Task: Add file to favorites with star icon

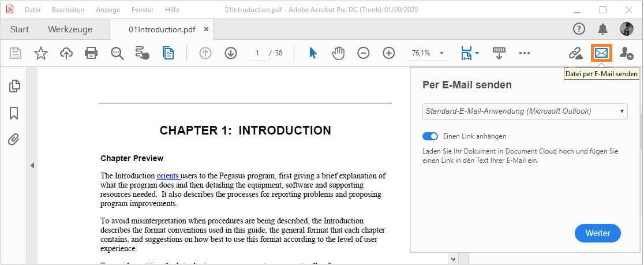Action: [x=40, y=54]
